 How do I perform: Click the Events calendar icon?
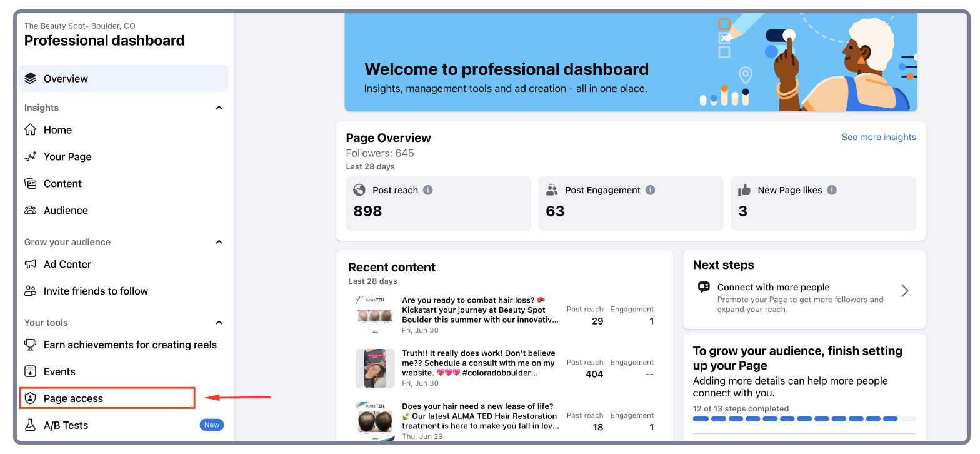[30, 372]
